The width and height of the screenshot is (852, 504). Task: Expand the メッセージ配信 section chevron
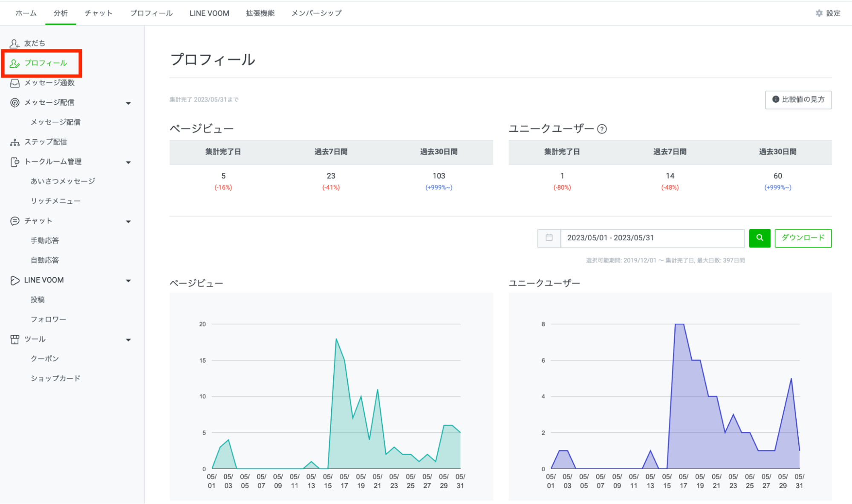tap(128, 103)
